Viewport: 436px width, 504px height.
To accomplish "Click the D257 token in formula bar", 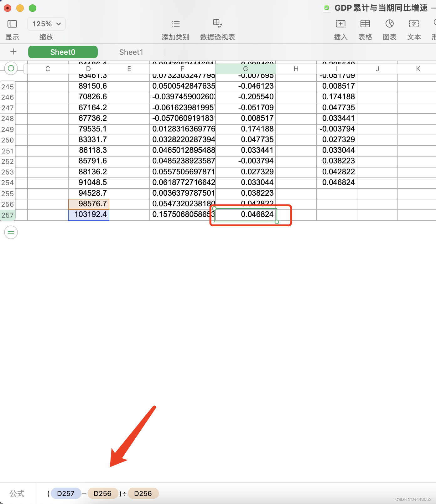I will point(66,493).
